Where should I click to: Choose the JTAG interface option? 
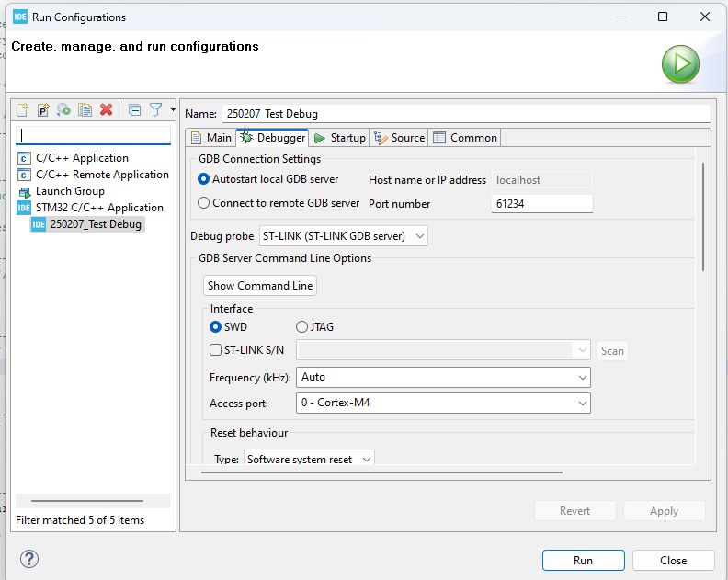302,326
